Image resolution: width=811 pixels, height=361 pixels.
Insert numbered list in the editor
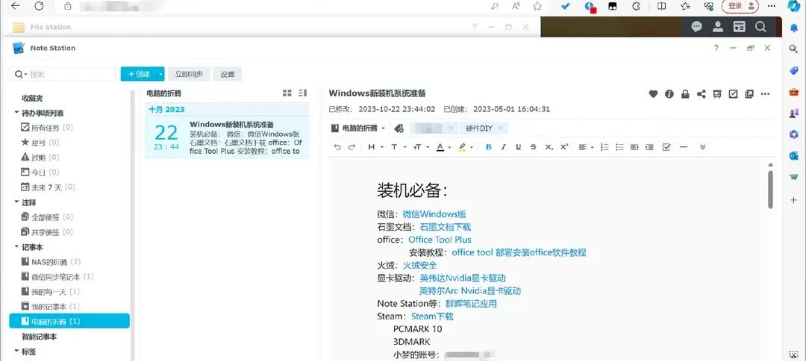pos(604,147)
